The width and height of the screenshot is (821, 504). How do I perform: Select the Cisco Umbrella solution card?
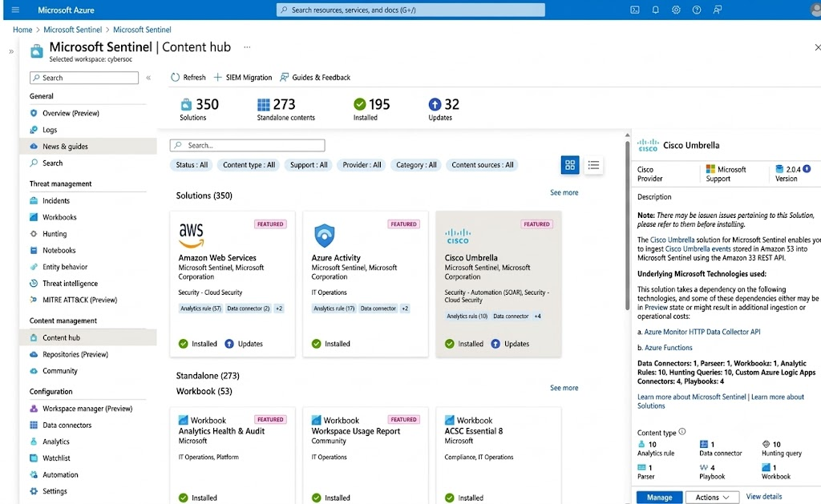[499, 284]
